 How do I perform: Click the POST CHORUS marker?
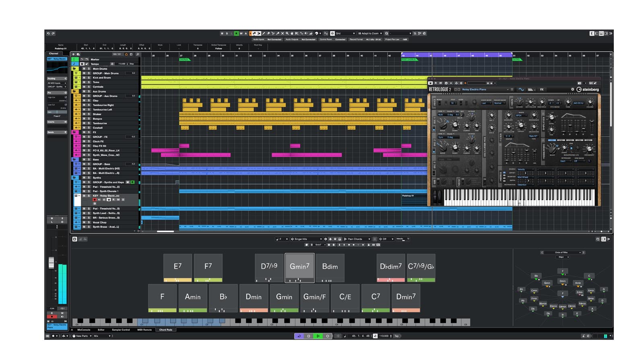tap(409, 60)
